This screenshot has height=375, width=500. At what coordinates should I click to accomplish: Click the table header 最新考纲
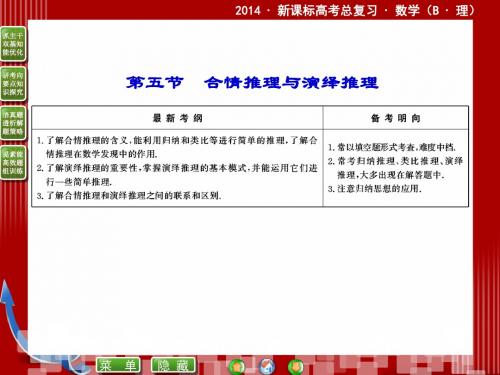(x=177, y=118)
